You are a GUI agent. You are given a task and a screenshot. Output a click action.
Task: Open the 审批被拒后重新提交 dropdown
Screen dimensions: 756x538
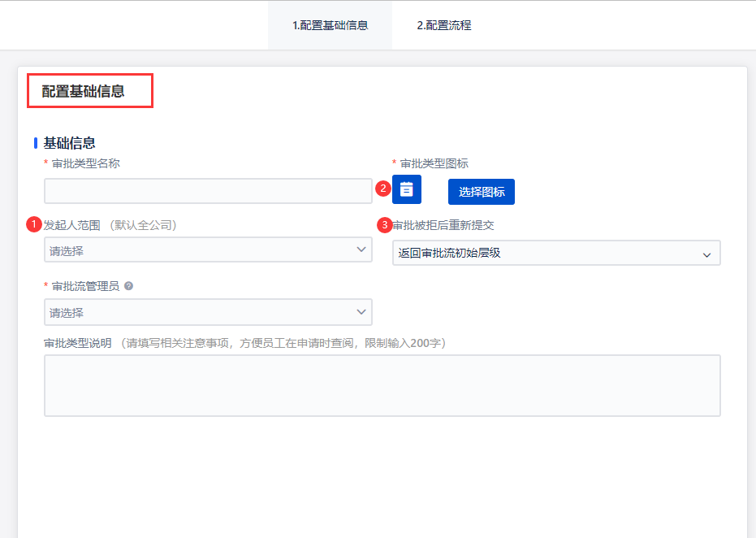pos(556,253)
